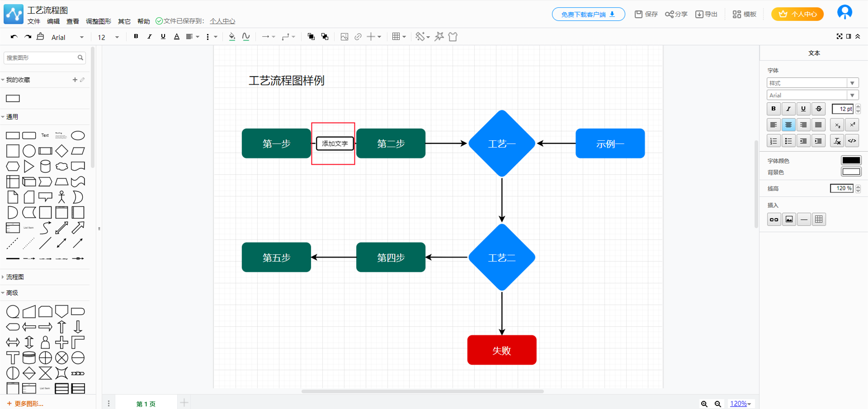Click the bring to front icon
Image resolution: width=868 pixels, height=409 pixels.
click(x=311, y=37)
